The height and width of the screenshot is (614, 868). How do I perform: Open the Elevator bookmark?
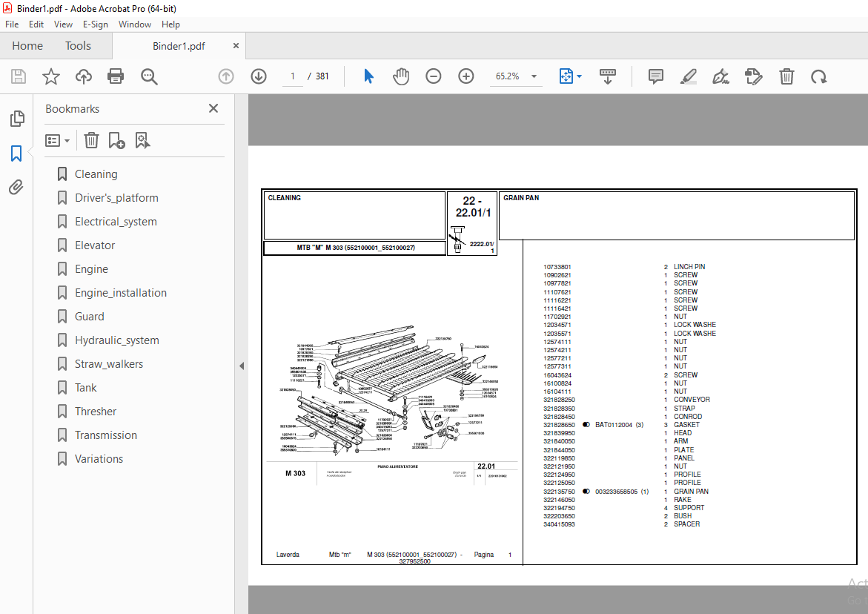(x=95, y=245)
